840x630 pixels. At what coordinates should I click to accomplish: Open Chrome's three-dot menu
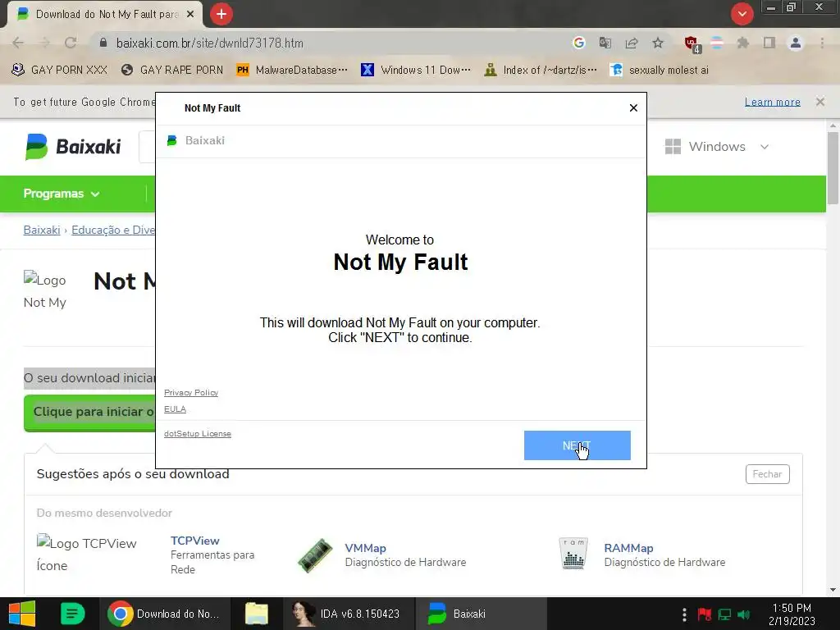822,43
